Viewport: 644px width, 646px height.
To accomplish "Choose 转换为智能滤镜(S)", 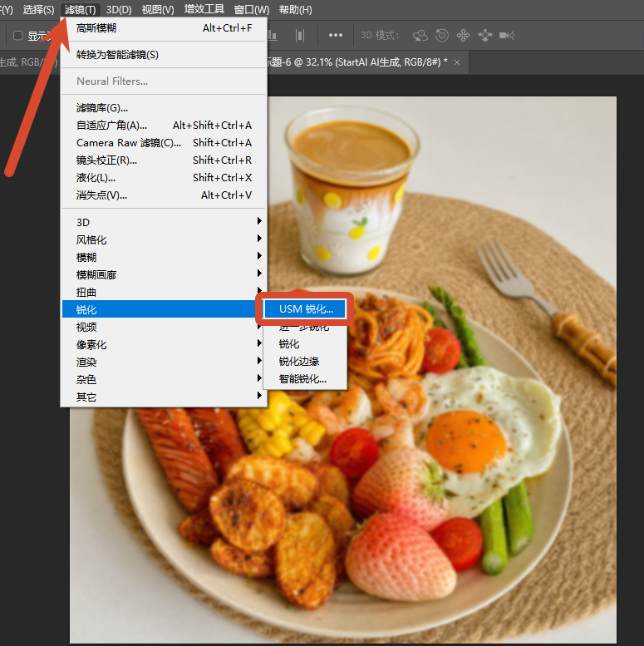I will coord(164,55).
